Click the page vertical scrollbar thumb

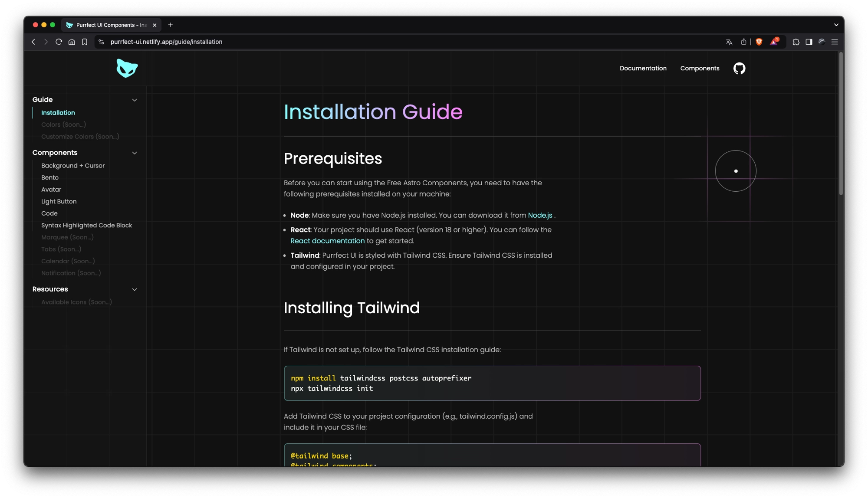(841, 124)
